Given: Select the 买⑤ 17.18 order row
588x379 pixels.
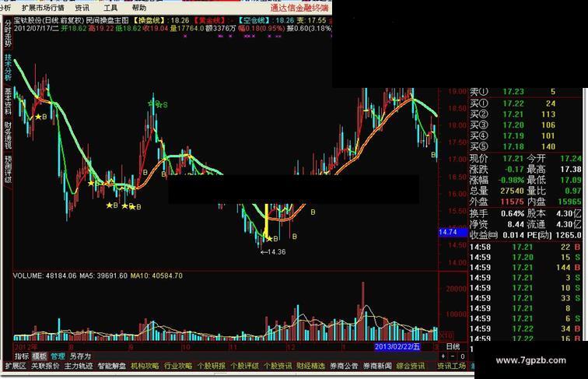Looking at the screenshot, I should pos(525,147).
